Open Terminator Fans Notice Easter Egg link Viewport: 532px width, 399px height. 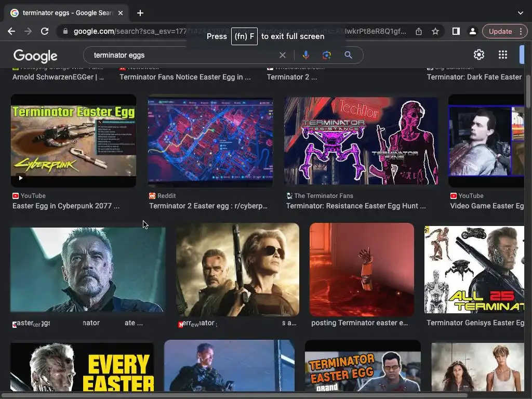point(185,77)
